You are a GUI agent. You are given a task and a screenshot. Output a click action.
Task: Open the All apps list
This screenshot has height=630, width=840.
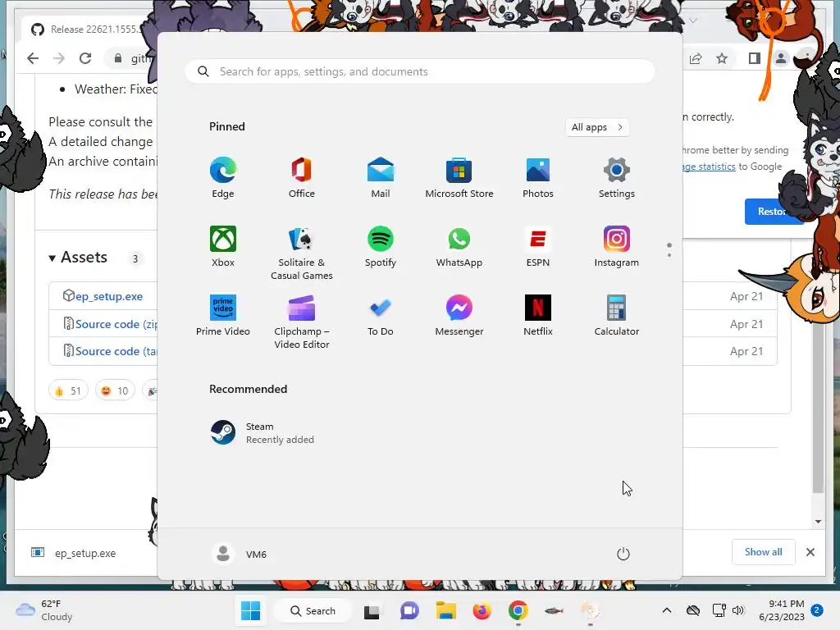pyautogui.click(x=597, y=127)
